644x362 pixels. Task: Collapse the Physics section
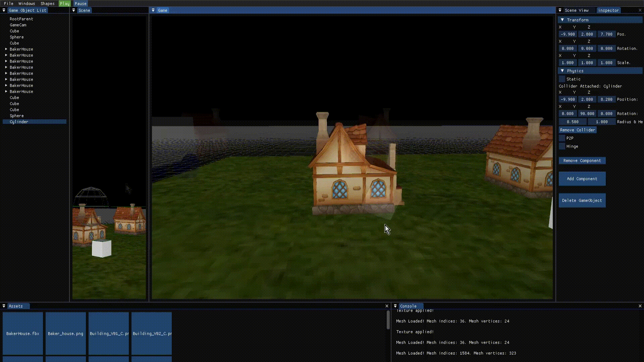pos(562,71)
